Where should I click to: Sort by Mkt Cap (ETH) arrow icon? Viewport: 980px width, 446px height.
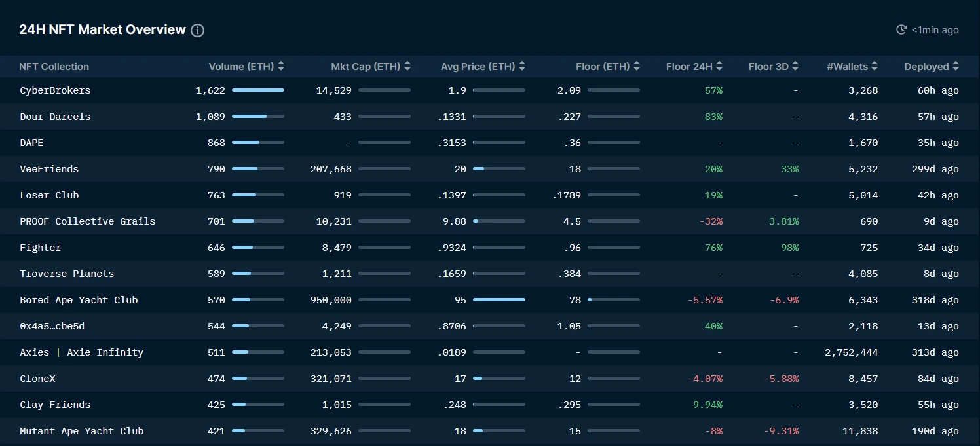pyautogui.click(x=407, y=66)
